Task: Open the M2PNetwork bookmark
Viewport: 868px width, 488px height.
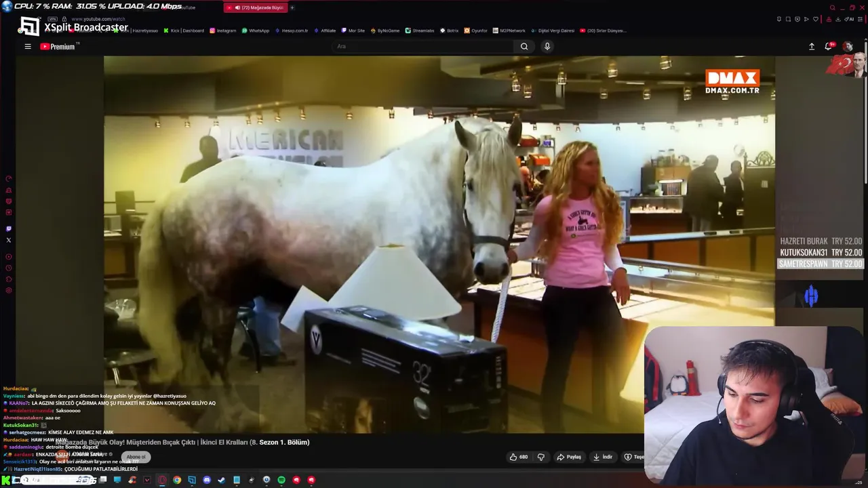Action: [x=509, y=30]
